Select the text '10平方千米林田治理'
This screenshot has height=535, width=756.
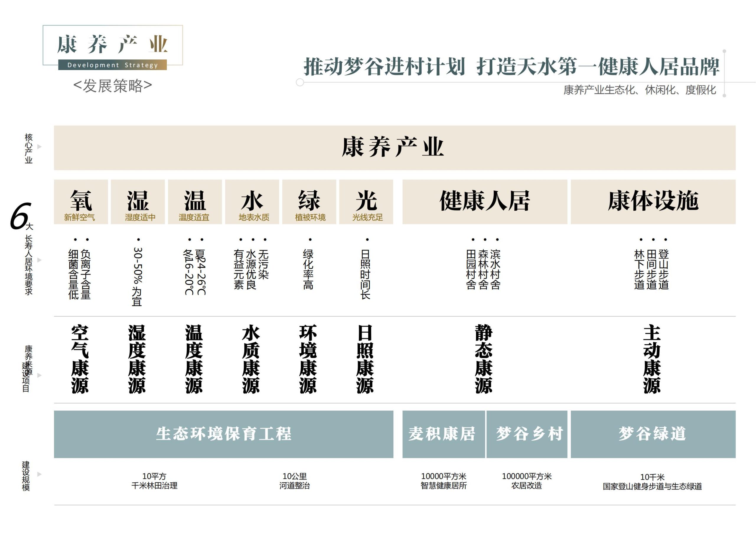(x=154, y=481)
